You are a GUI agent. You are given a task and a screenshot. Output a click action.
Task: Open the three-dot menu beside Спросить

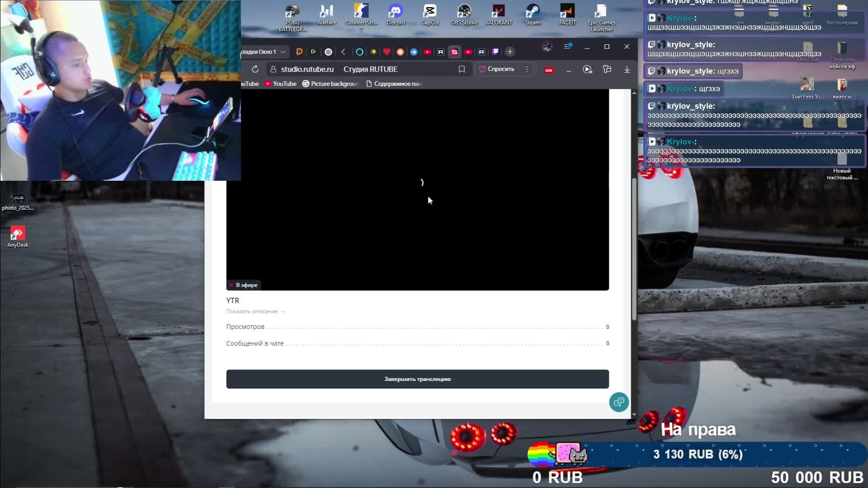click(x=527, y=69)
